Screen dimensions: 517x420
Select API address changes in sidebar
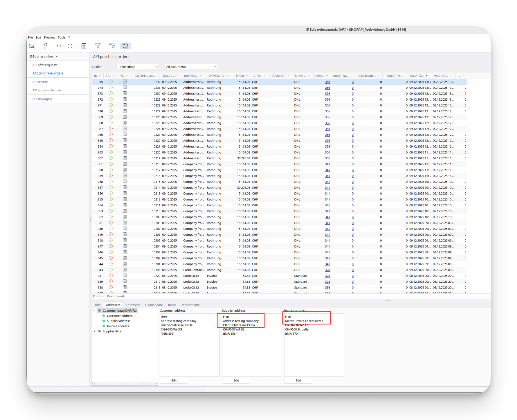tap(47, 90)
